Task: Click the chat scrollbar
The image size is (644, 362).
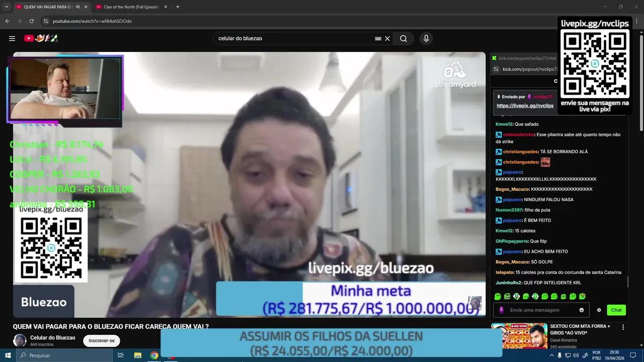Action: [627, 282]
